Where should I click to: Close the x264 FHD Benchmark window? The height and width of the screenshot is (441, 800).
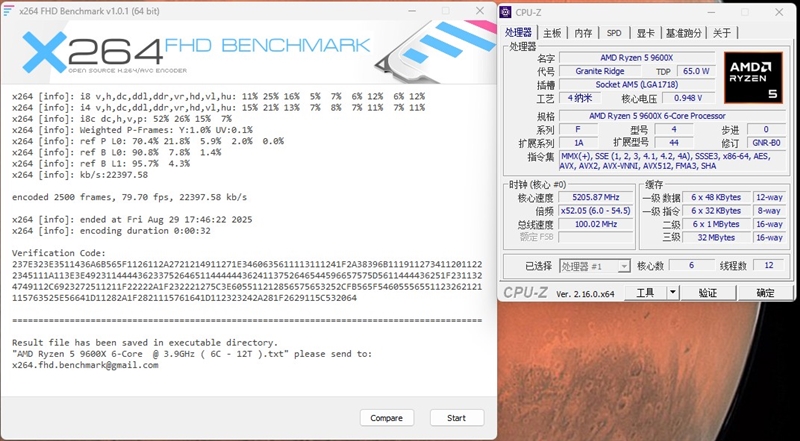point(480,10)
